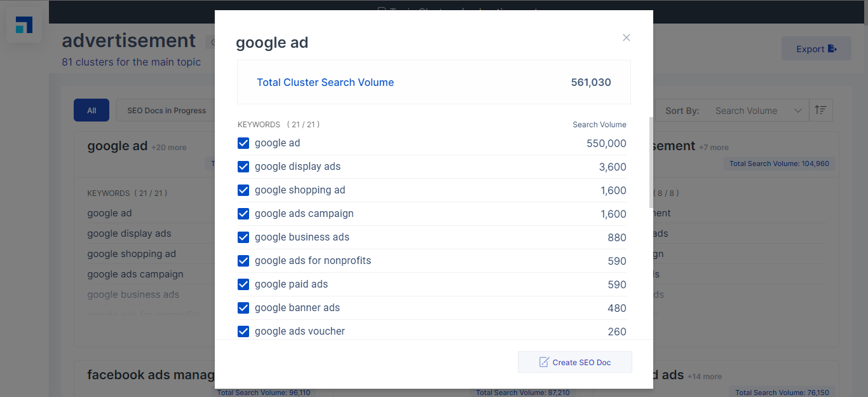
Task: Click the "google ad" dialog title
Action: click(x=272, y=43)
